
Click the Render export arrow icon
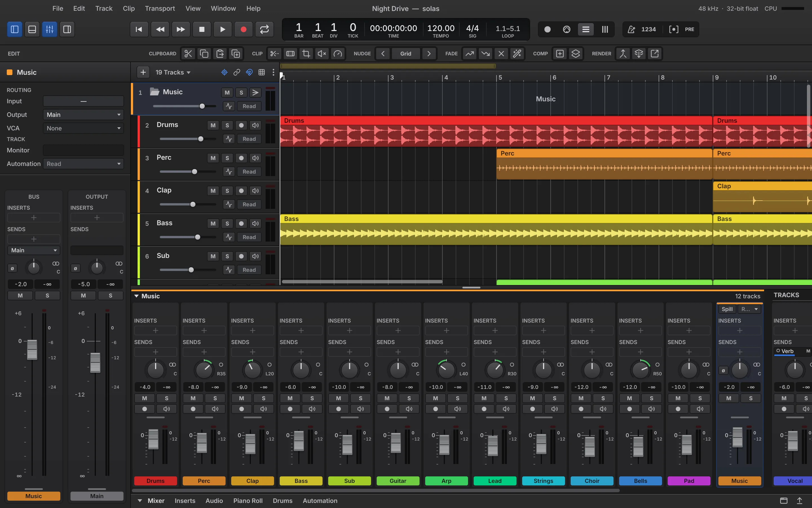(x=655, y=54)
